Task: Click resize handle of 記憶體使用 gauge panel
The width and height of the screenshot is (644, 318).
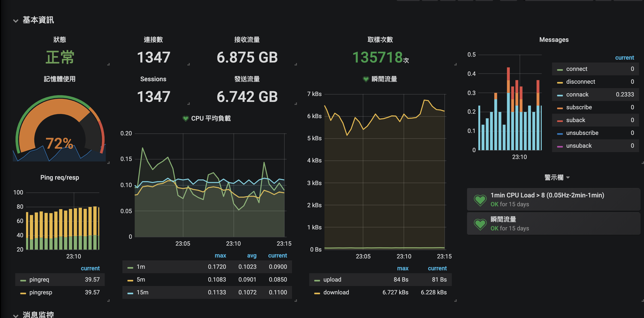Action: 108,163
